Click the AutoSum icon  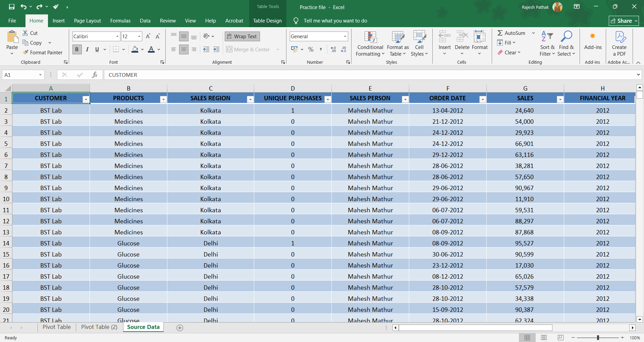[500, 33]
